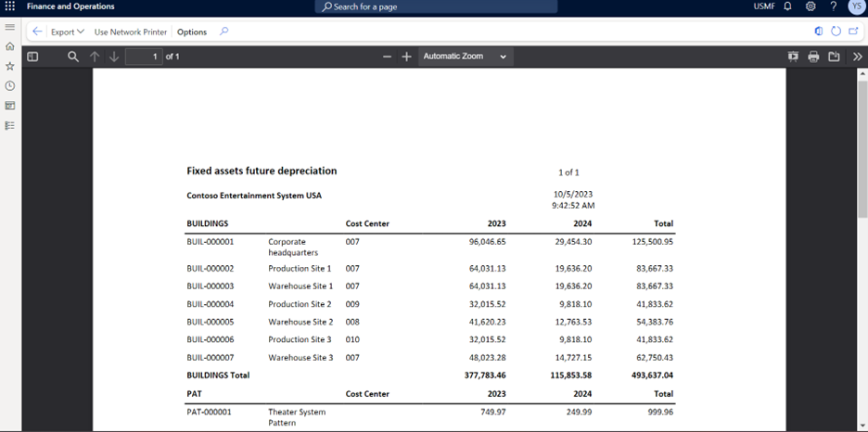The image size is (868, 432).
Task: Switch to presentation mode icon
Action: click(793, 57)
